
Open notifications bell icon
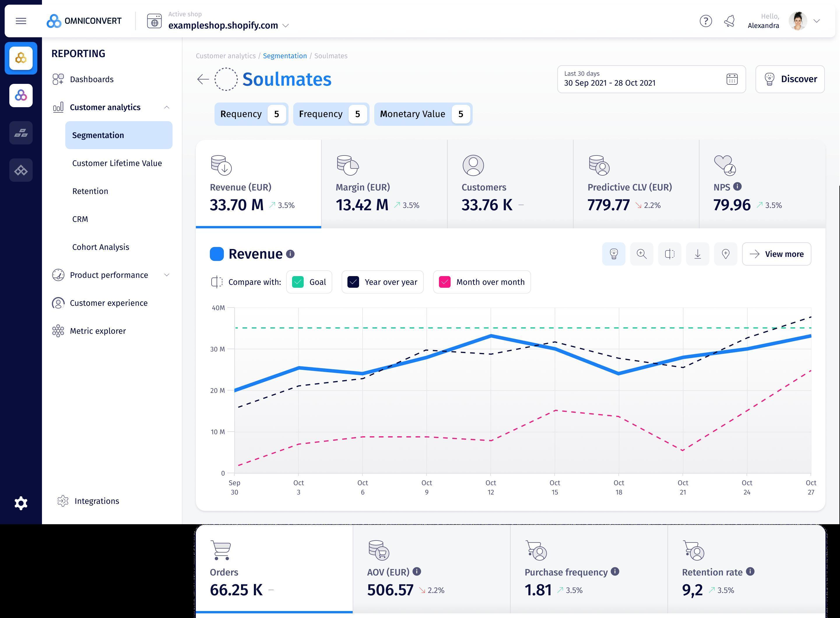(x=729, y=21)
